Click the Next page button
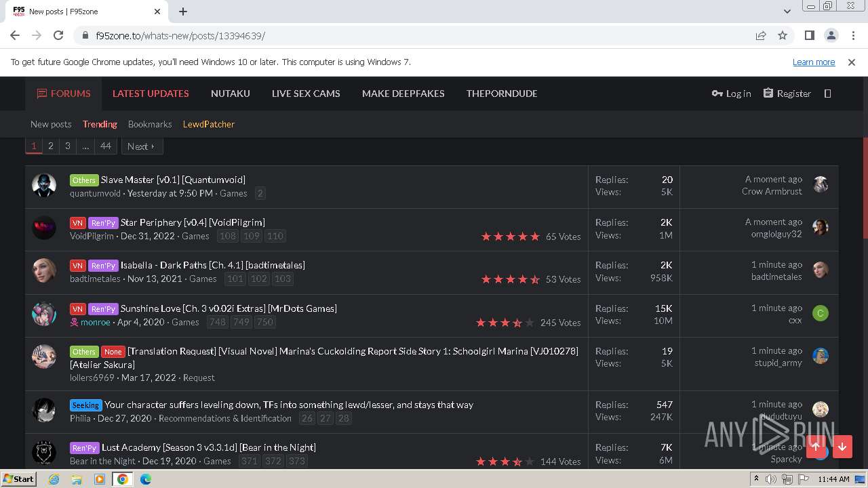This screenshot has height=488, width=868. [x=142, y=146]
